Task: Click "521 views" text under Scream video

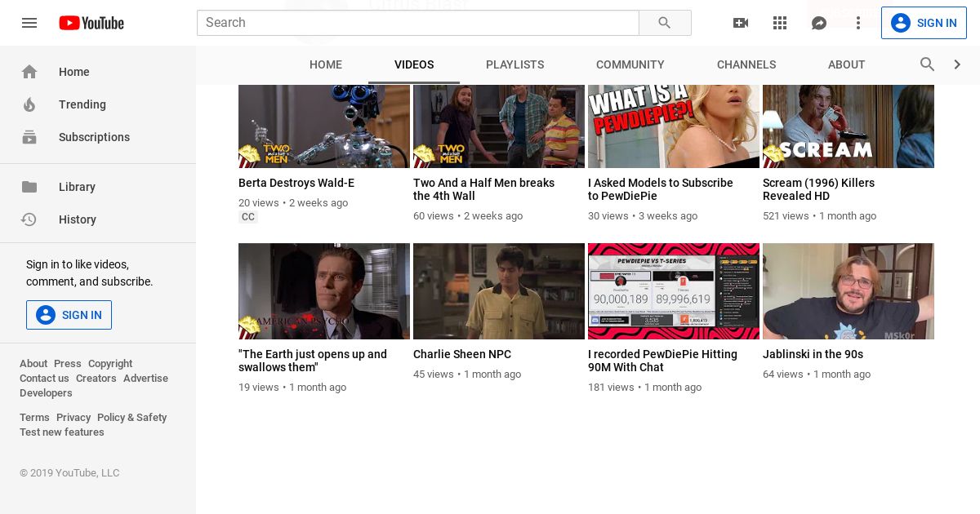Action: (786, 216)
